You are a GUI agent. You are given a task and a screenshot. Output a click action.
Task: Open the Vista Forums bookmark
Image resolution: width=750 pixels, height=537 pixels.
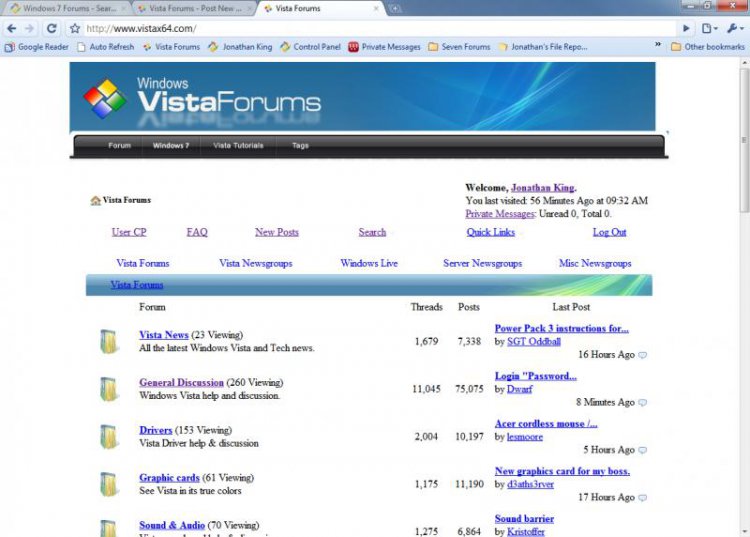click(172, 47)
